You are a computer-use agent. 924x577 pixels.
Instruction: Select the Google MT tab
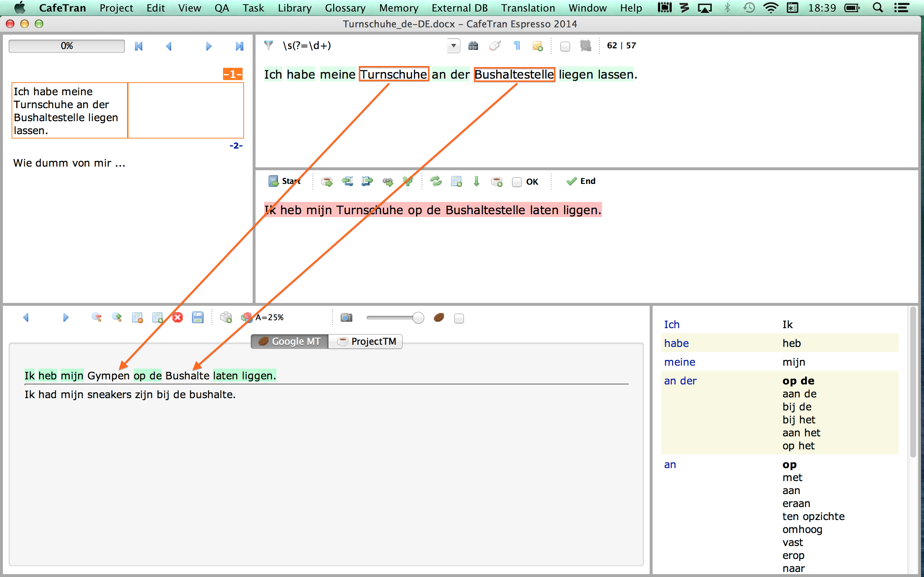(x=289, y=342)
